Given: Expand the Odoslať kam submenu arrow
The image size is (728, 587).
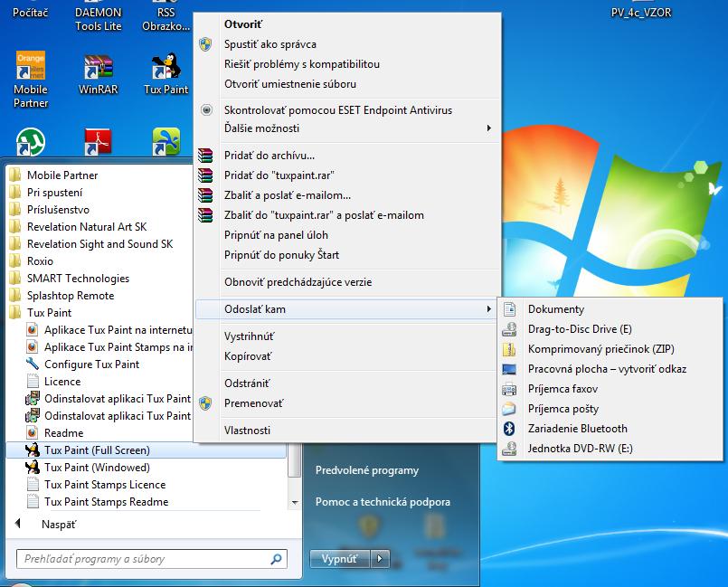Looking at the screenshot, I should coord(489,309).
